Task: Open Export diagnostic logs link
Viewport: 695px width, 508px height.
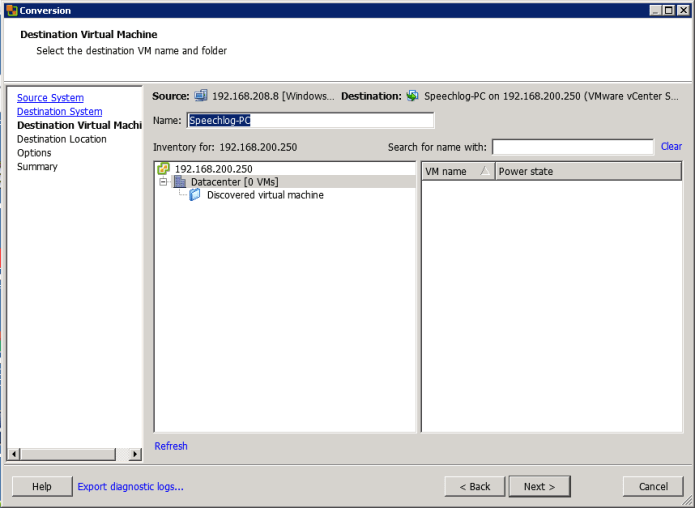Action: (130, 487)
